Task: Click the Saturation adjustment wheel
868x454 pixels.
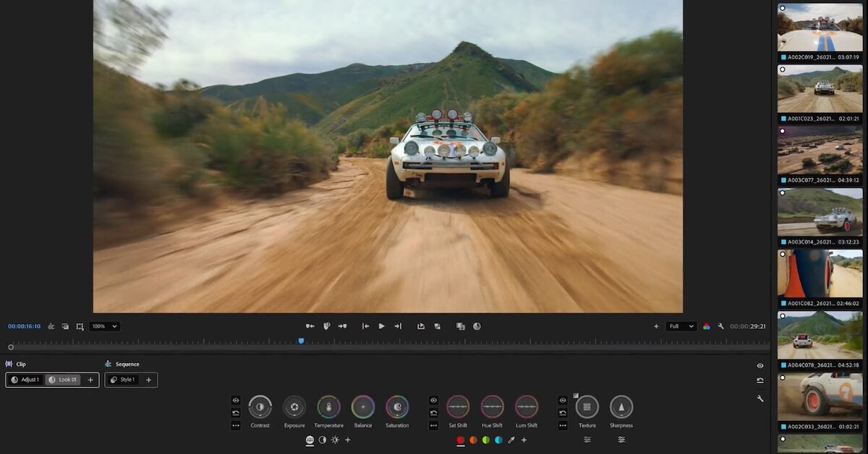Action: [396, 406]
